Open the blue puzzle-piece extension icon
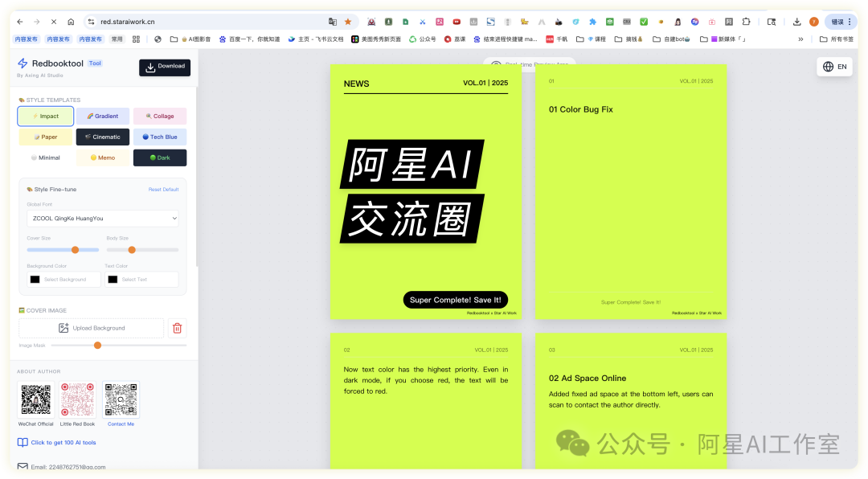The width and height of the screenshot is (868, 479). pos(593,22)
